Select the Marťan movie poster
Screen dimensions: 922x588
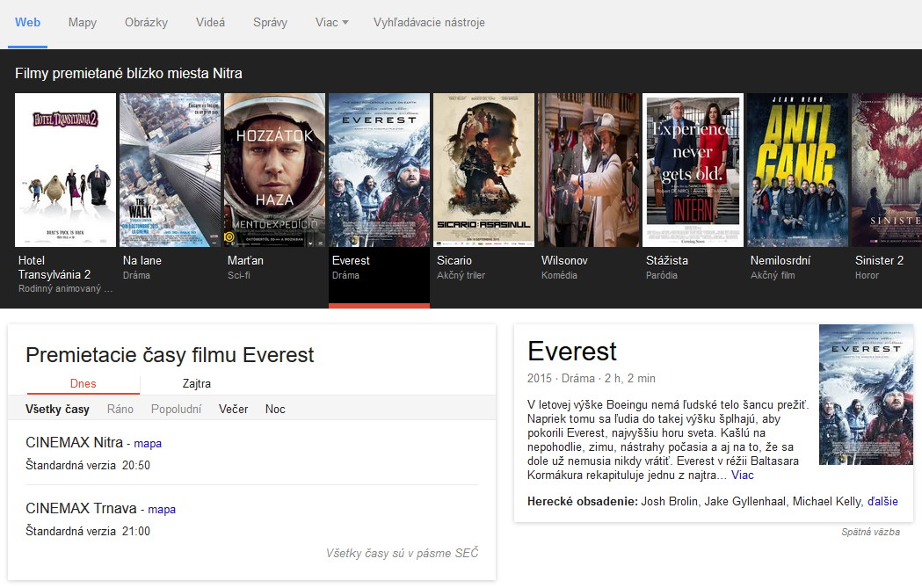(x=274, y=170)
